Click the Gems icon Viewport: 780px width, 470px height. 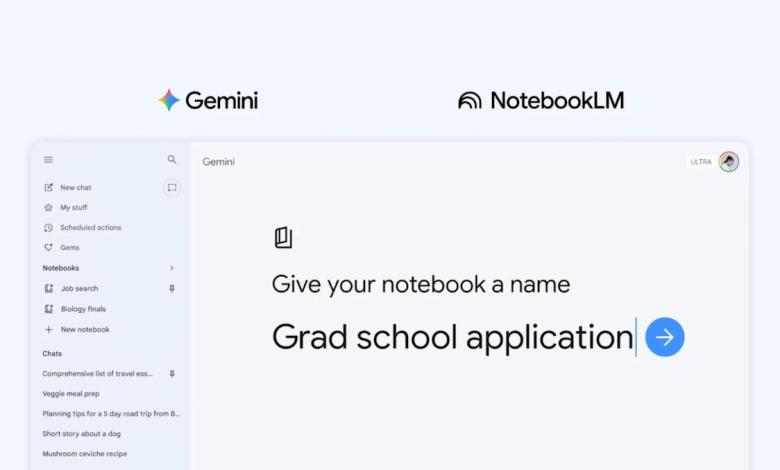(48, 247)
